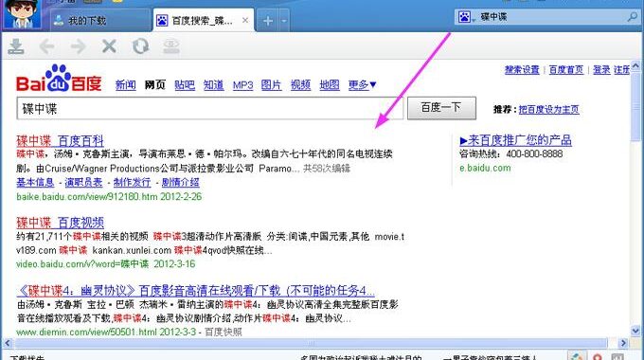
Task: Click the magnifier search icon
Action: coord(633,17)
